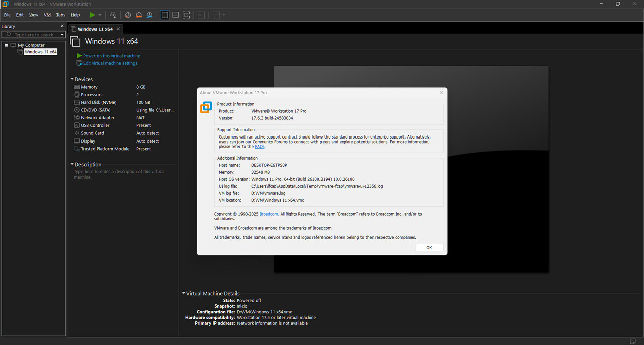
Task: Open the power options dropdown arrow
Action: click(x=100, y=15)
